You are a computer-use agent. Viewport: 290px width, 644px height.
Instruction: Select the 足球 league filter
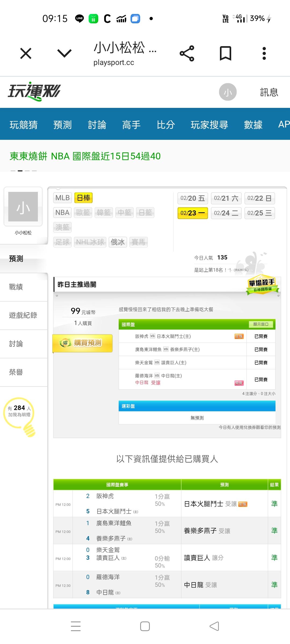tap(63, 242)
